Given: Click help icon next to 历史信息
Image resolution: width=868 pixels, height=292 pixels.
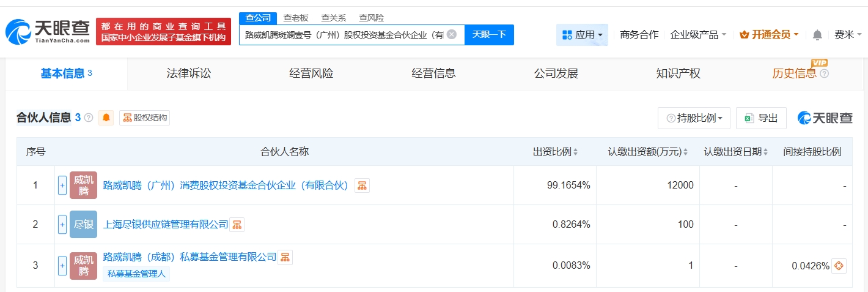Looking at the screenshot, I should (825, 74).
